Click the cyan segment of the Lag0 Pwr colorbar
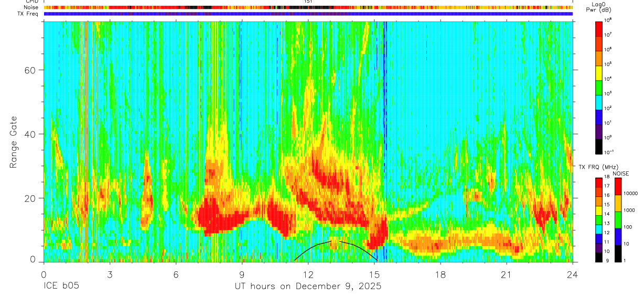This screenshot has width=644, height=297. (x=598, y=101)
